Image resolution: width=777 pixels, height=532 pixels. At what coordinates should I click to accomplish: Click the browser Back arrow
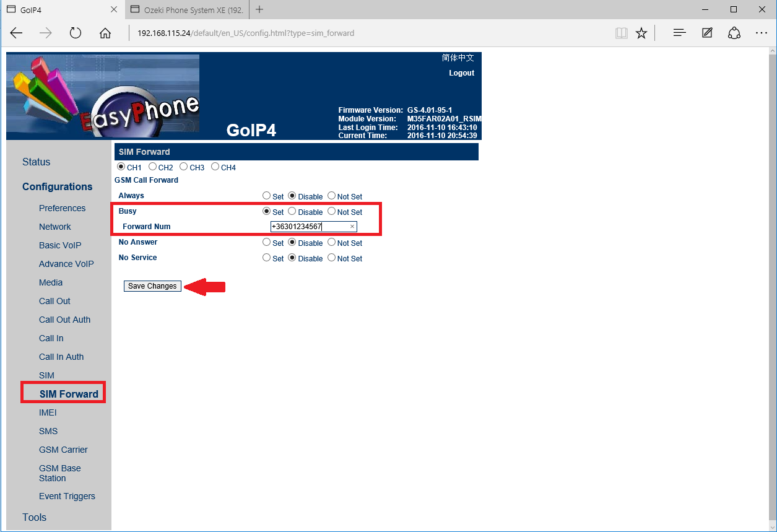coord(17,33)
